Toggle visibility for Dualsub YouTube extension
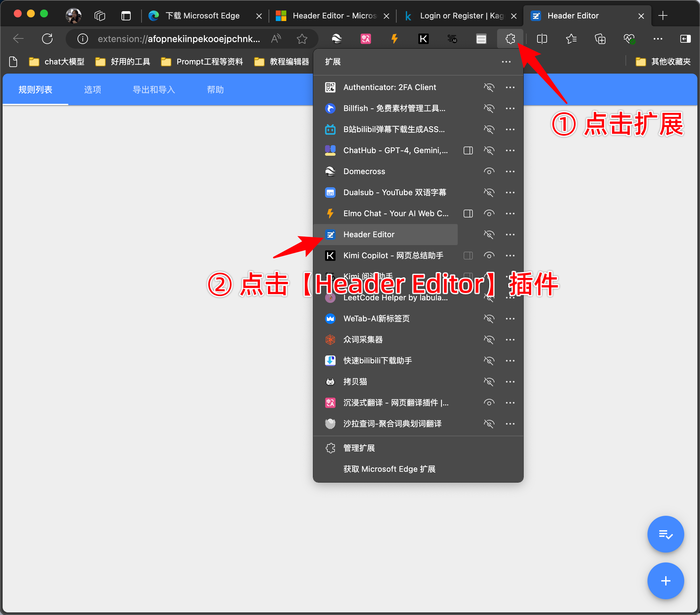The image size is (700, 615). pyautogui.click(x=488, y=192)
